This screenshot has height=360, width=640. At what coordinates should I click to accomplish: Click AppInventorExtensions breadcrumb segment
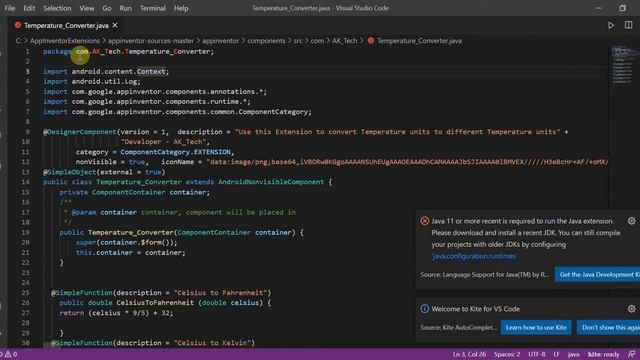click(x=64, y=41)
